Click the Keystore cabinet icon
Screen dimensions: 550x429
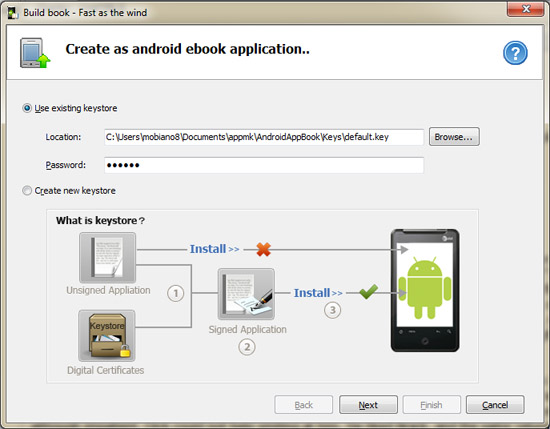(107, 335)
